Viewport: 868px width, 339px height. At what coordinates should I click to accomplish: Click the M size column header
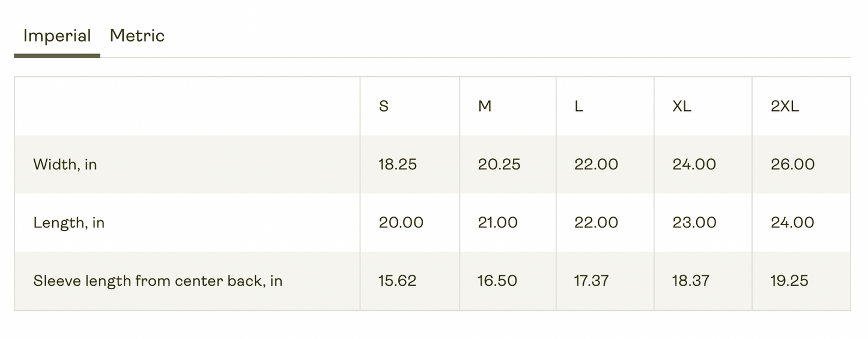point(485,106)
